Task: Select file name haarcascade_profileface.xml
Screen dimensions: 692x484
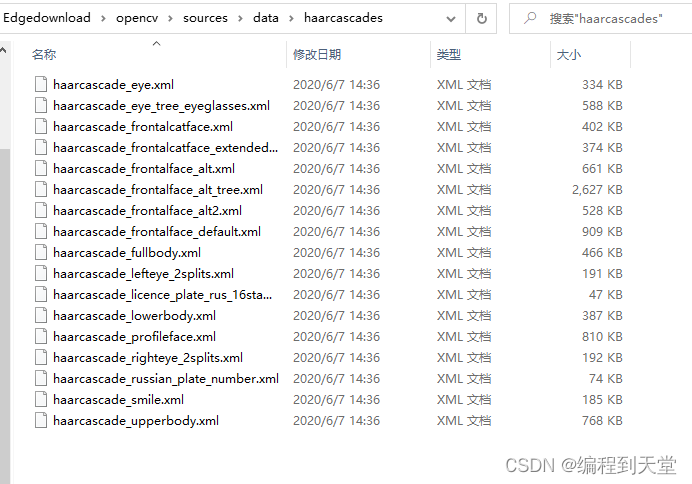Action: pos(135,337)
